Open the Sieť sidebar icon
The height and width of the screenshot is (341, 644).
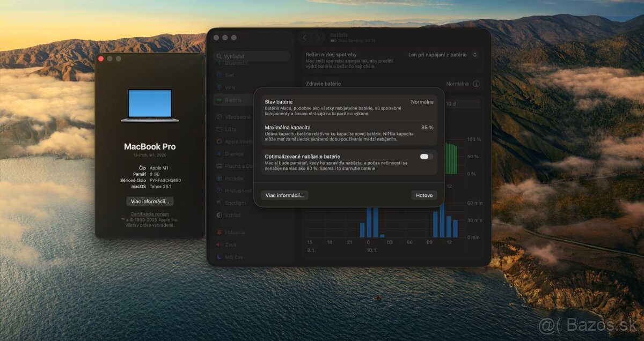pyautogui.click(x=219, y=76)
